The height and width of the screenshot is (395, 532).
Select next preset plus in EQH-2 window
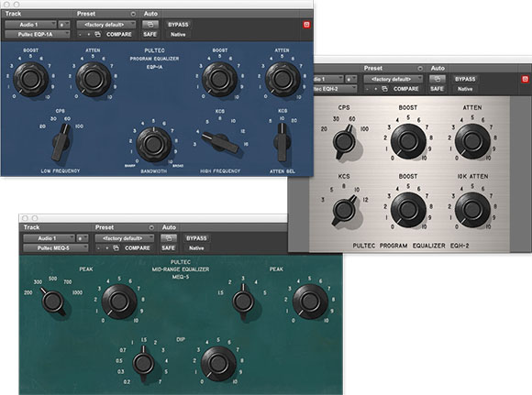tap(375, 89)
